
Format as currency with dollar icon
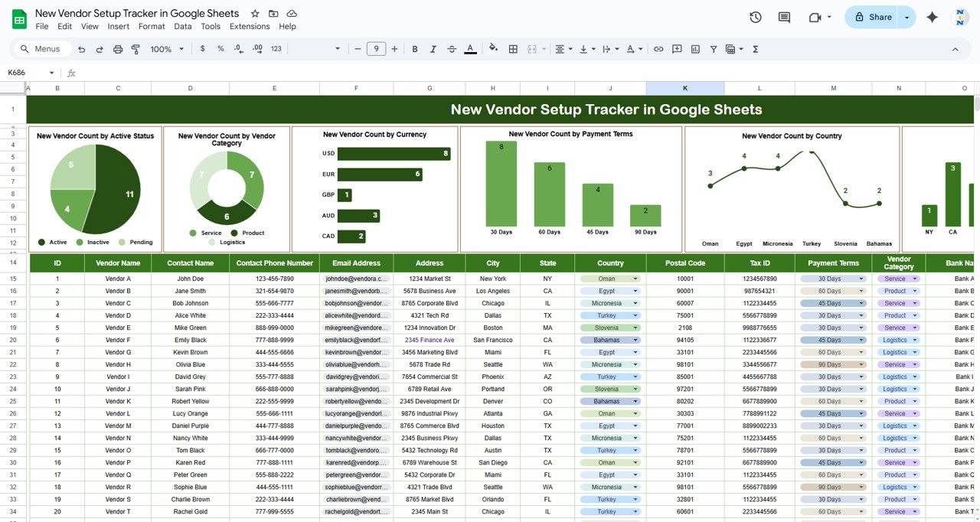pyautogui.click(x=202, y=49)
